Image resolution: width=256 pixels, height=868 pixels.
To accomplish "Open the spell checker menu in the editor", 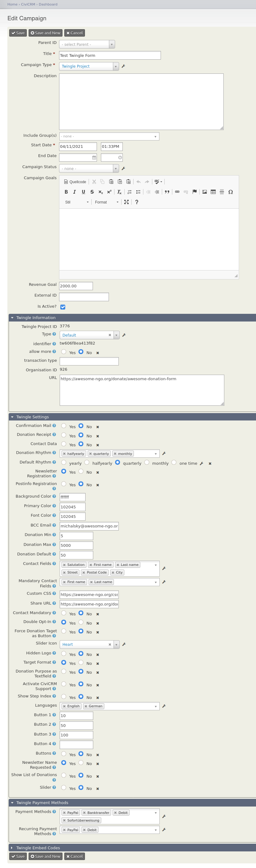I will click(158, 182).
